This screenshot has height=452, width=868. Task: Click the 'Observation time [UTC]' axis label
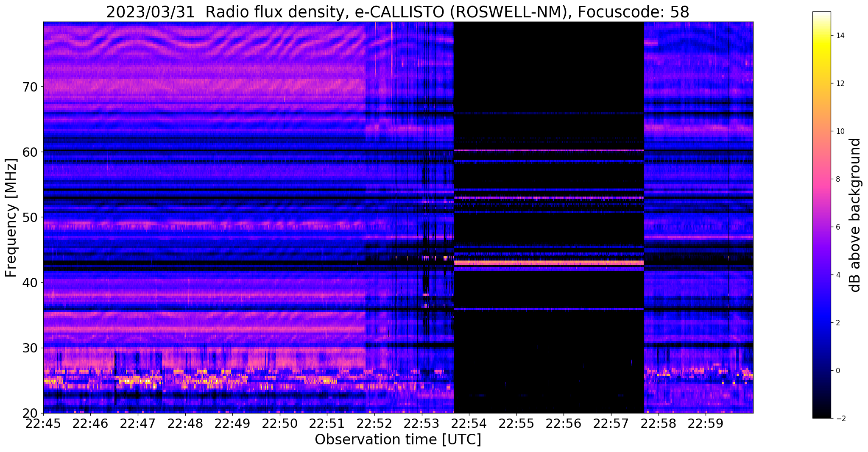pyautogui.click(x=398, y=439)
